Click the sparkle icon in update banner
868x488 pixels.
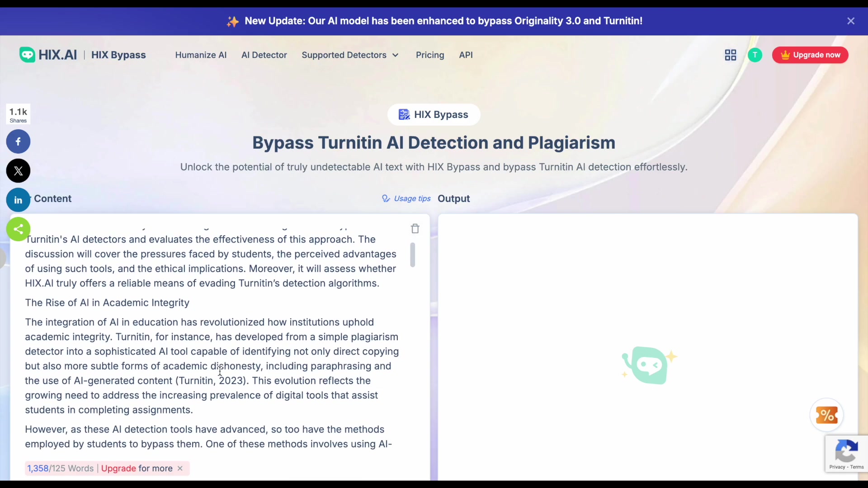point(233,21)
